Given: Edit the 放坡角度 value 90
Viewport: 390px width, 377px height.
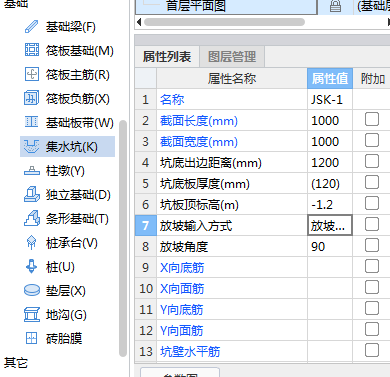Looking at the screenshot, I should click(x=330, y=247).
